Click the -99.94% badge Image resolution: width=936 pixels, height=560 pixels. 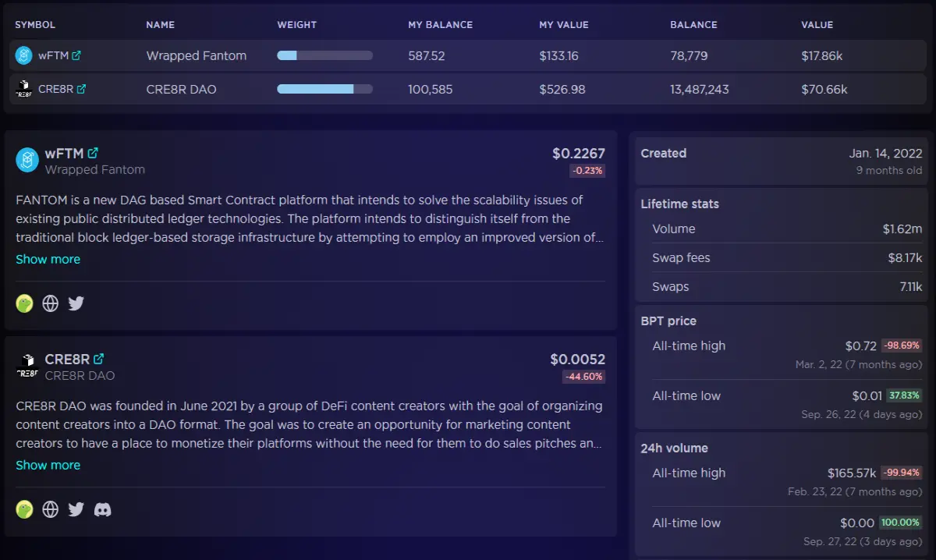(x=902, y=473)
